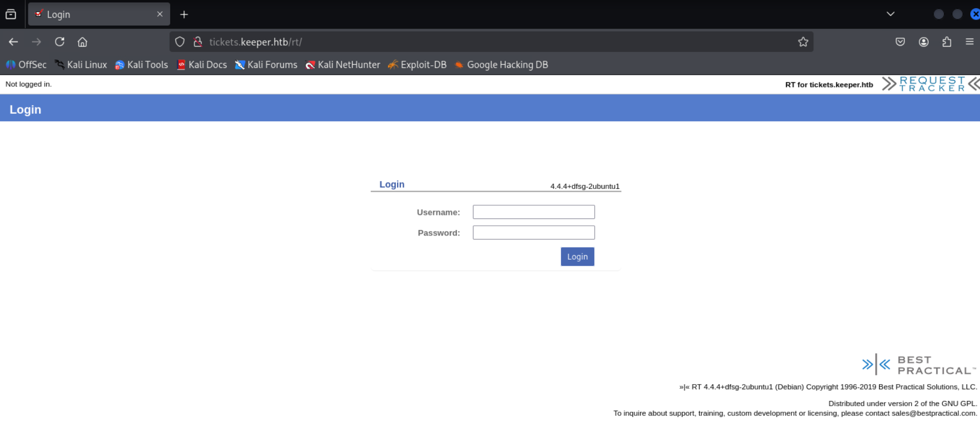Viewport: 980px width, 435px height.
Task: Click the Login page header title
Action: pos(25,110)
